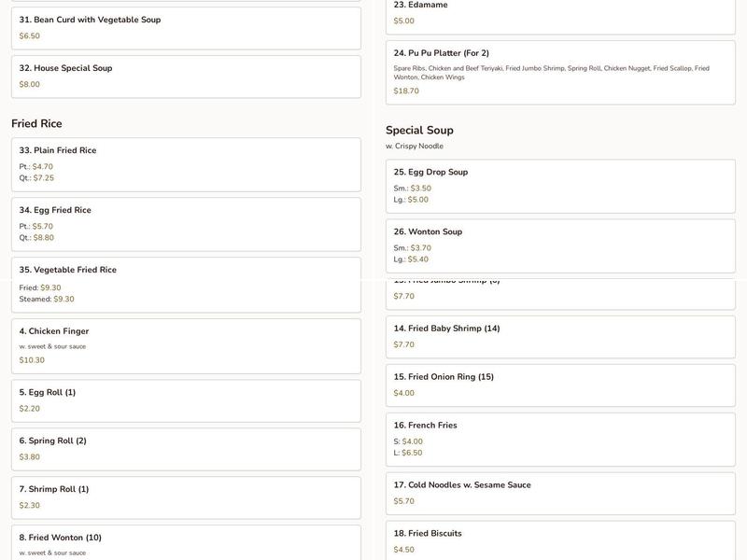Choose Spring Roll (2) item
The height and width of the screenshot is (560, 747).
pyautogui.click(x=186, y=449)
